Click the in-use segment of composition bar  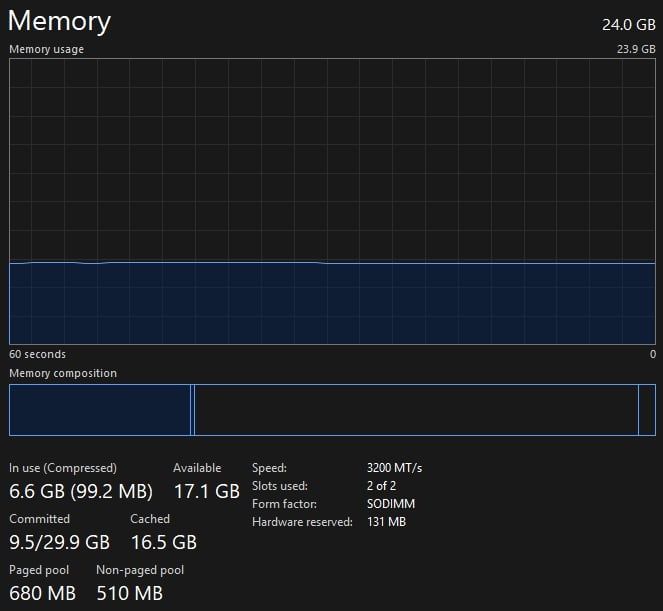[100, 410]
